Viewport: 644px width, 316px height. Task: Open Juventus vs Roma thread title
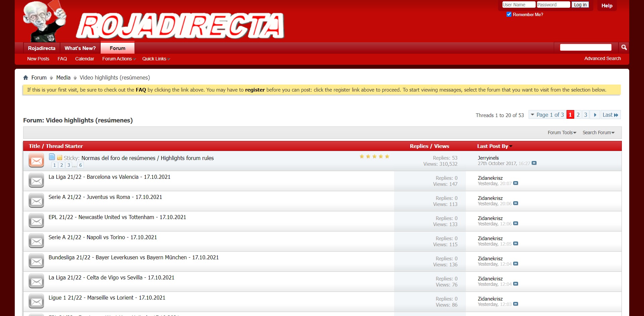(105, 197)
